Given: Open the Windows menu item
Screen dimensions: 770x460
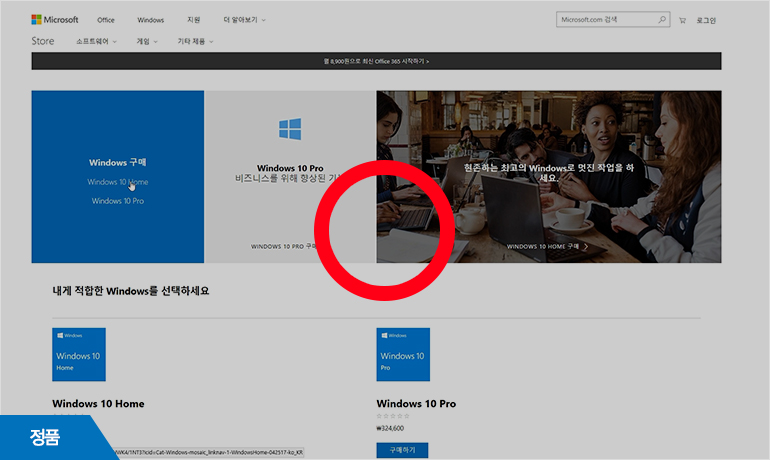Looking at the screenshot, I should (150, 20).
